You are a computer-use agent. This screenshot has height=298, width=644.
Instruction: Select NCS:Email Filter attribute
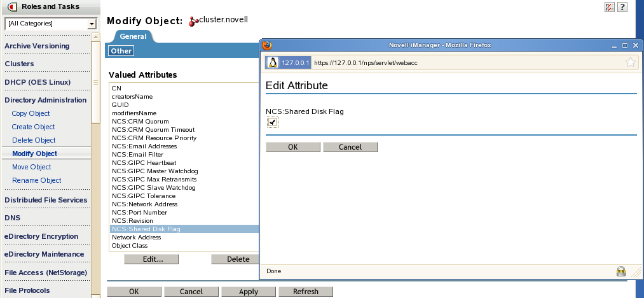click(185, 154)
